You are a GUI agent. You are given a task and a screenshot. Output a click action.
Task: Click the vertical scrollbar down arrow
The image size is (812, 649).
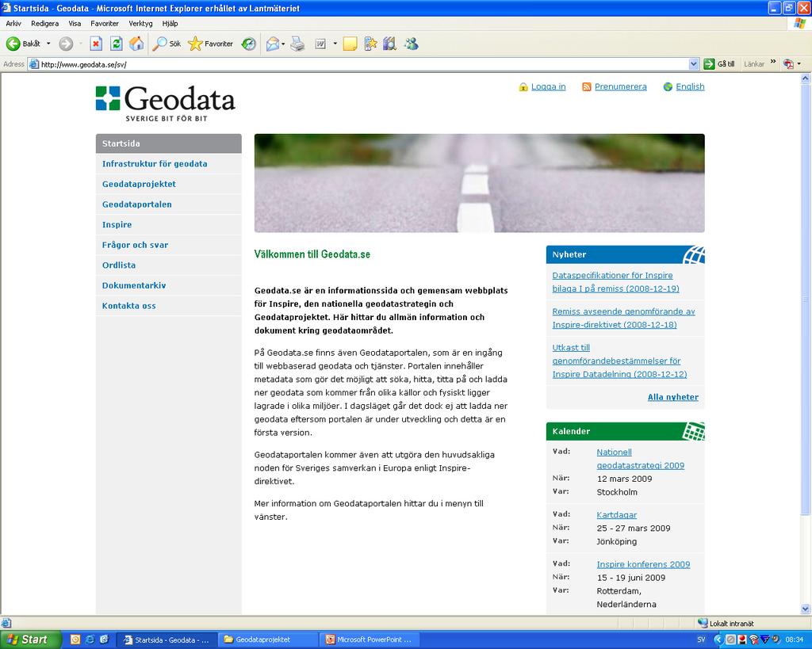806,609
